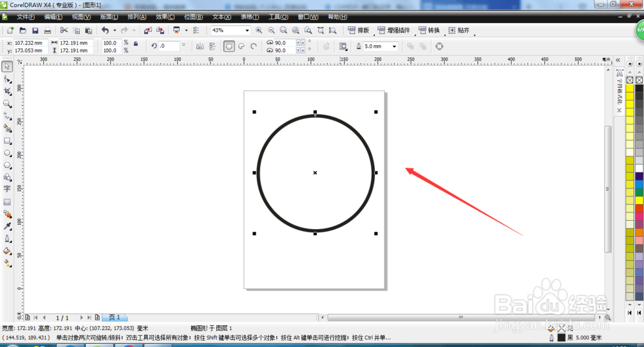Click the horizontal scrollbar thumb

tap(461, 317)
